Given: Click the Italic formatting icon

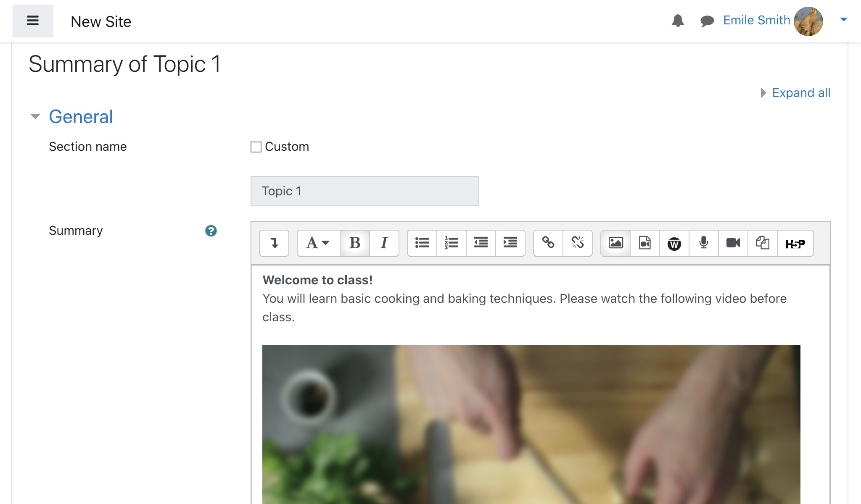Looking at the screenshot, I should coord(384,243).
